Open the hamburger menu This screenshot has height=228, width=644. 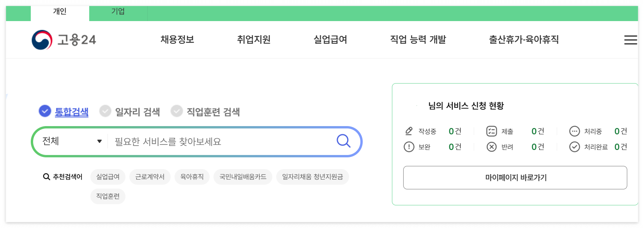(x=630, y=39)
